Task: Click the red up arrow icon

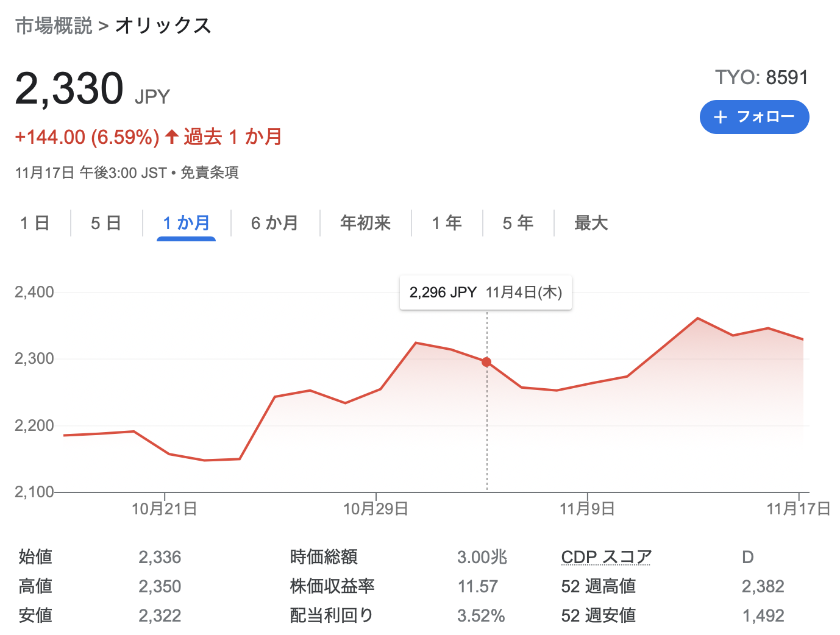Action: pyautogui.click(x=172, y=137)
